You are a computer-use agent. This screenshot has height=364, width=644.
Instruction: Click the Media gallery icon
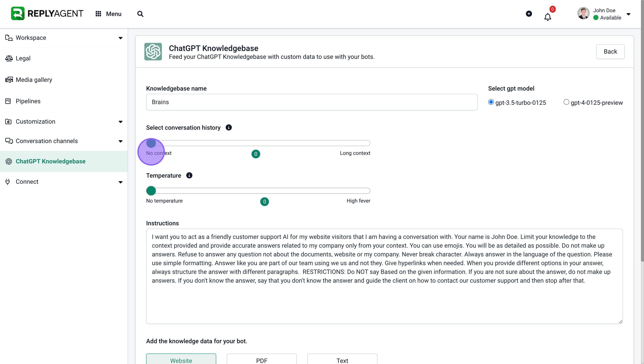tap(9, 80)
